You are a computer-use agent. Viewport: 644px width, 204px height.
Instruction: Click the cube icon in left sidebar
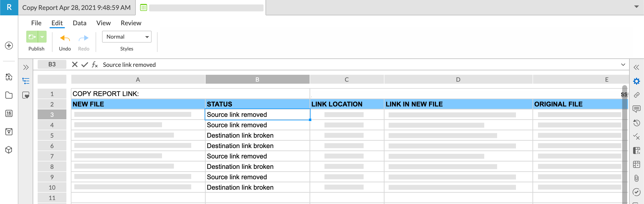point(9,150)
